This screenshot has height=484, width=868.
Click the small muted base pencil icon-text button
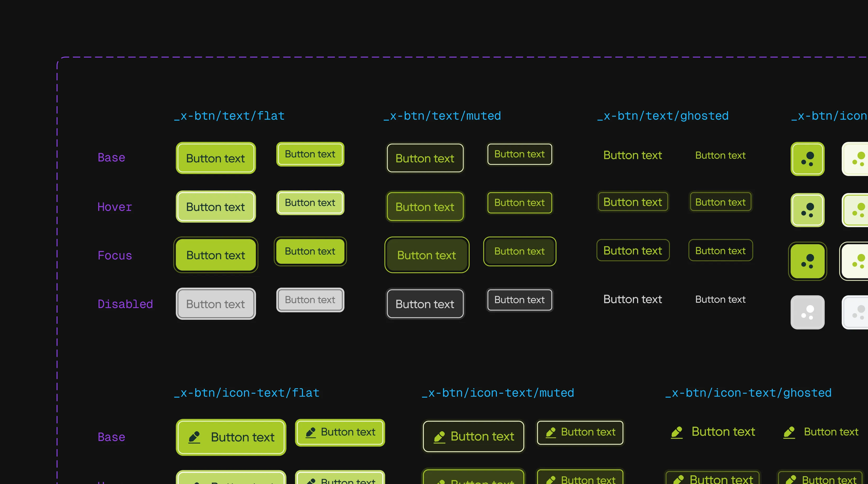pos(580,432)
